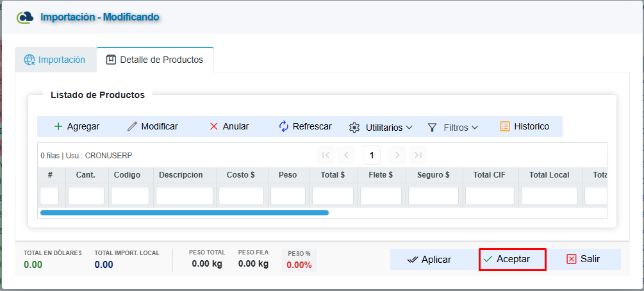Click the Agregar plus icon
Viewport: 644px width, 291px height.
coord(58,126)
